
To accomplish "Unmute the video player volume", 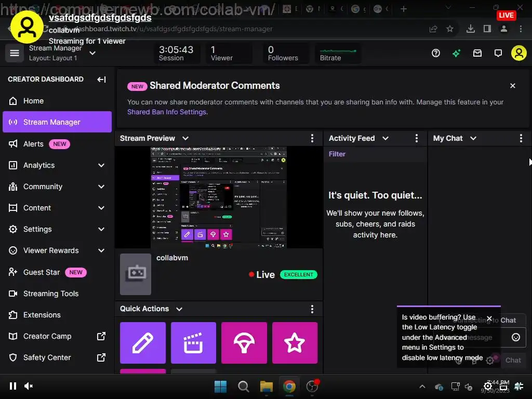I will 29,386.
